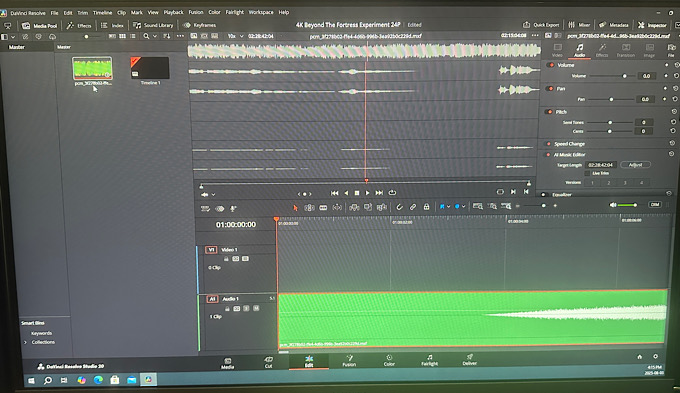Click the timeline position lock icon
Image resolution: width=680 pixels, height=393 pixels.
(426, 207)
